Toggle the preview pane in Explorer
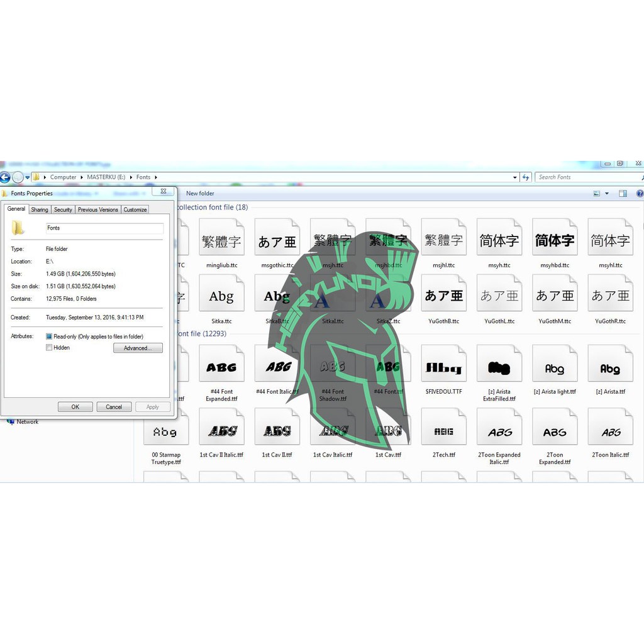Image resolution: width=644 pixels, height=644 pixels. (623, 193)
